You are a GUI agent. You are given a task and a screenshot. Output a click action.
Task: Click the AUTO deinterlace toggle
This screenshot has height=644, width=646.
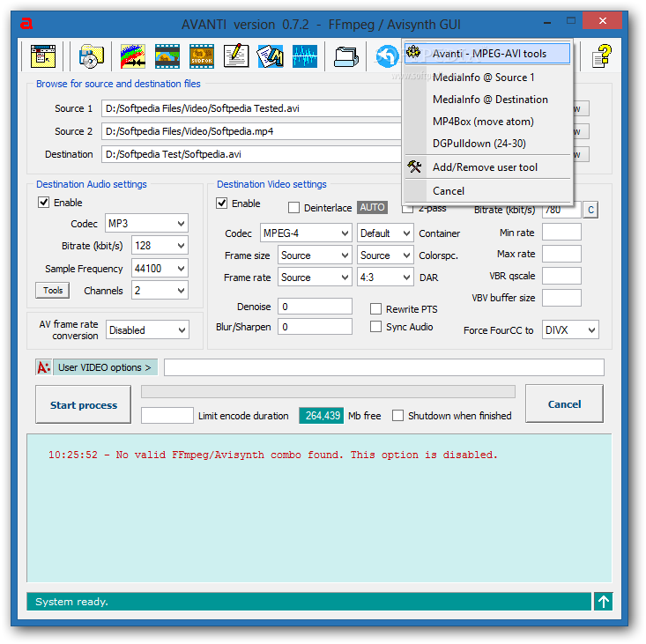point(373,207)
